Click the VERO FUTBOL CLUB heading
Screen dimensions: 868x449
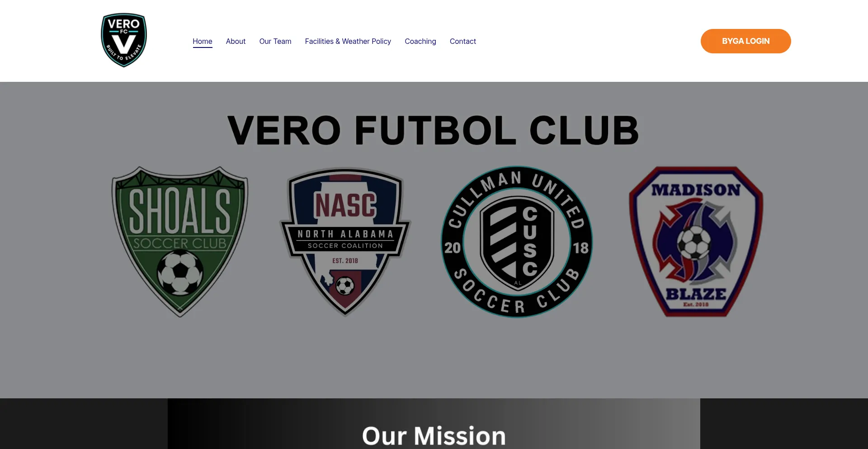click(x=433, y=130)
